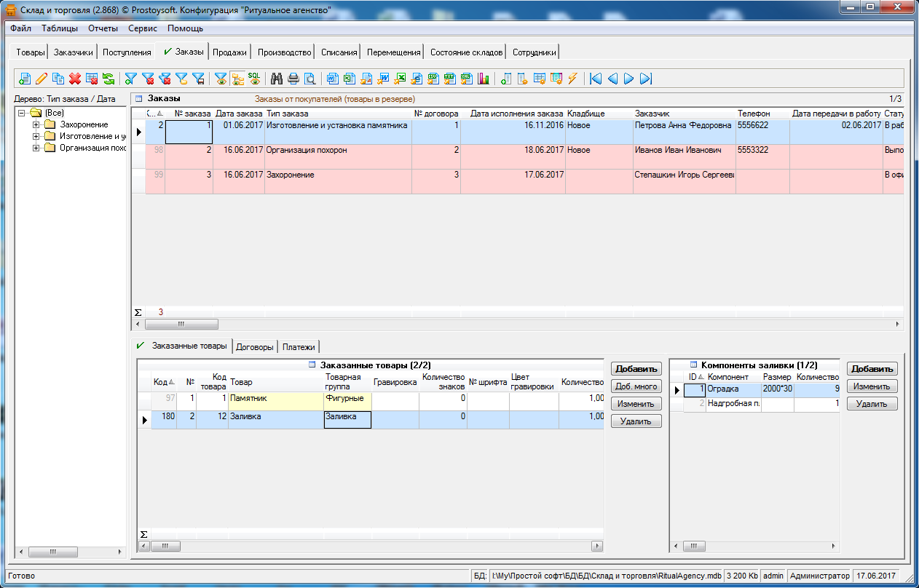Viewport: 919px width, 588px height.
Task: Click the printer icon in toolbar
Action: [x=293, y=79]
